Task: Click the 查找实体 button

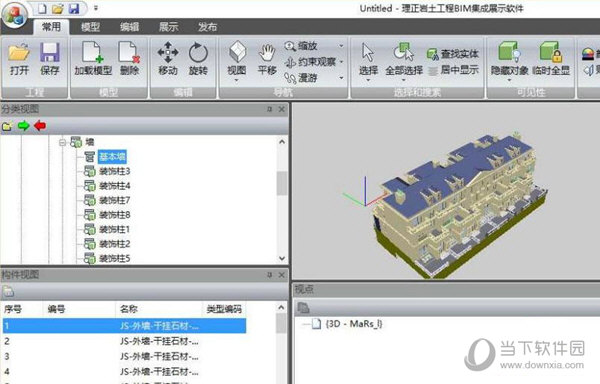Action: [x=453, y=54]
